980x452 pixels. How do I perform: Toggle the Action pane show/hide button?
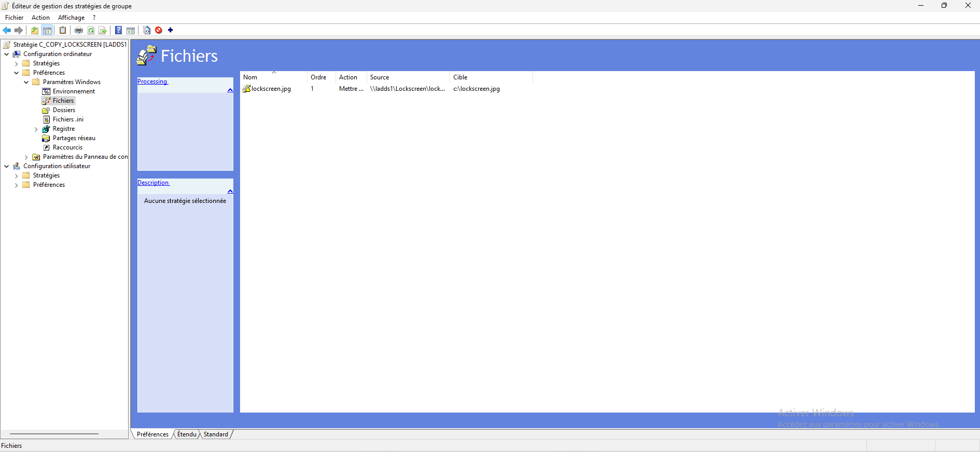pos(131,30)
